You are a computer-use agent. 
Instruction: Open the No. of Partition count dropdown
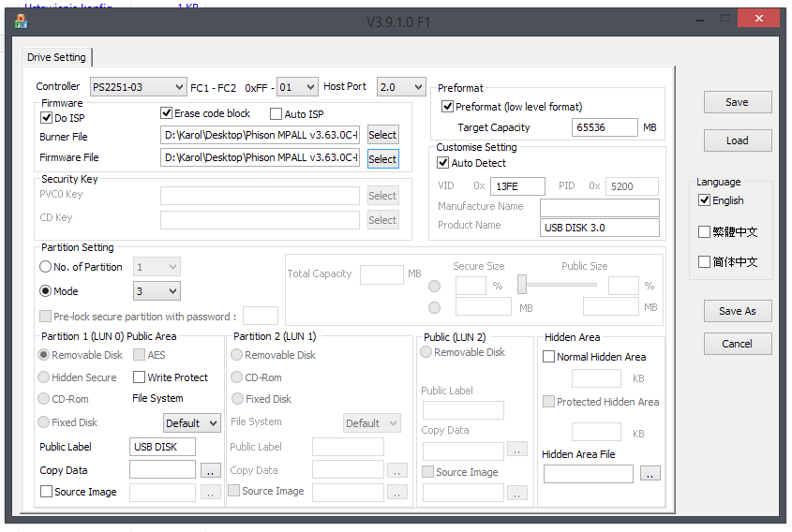157,267
